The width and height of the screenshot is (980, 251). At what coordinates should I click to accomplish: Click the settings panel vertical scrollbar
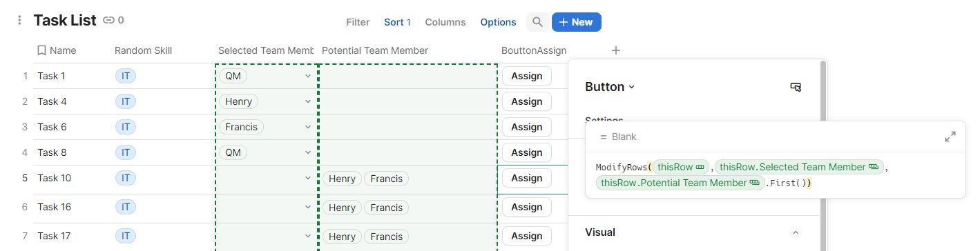click(823, 155)
